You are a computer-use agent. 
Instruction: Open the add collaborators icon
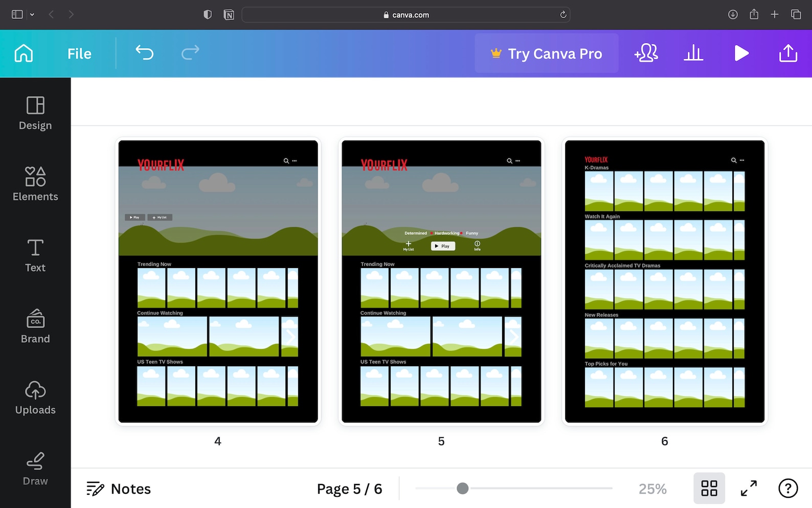pos(646,53)
